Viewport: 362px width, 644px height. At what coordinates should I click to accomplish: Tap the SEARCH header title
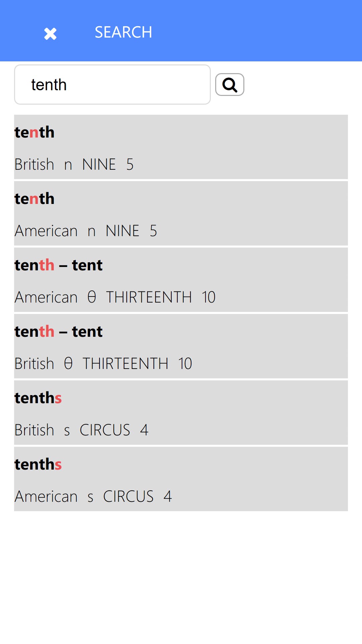tap(123, 32)
